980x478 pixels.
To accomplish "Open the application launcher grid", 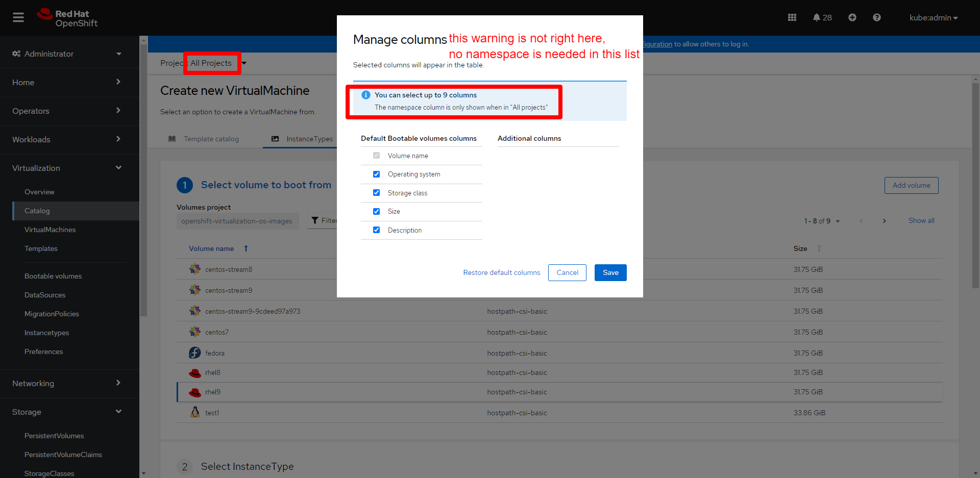I will 792,17.
